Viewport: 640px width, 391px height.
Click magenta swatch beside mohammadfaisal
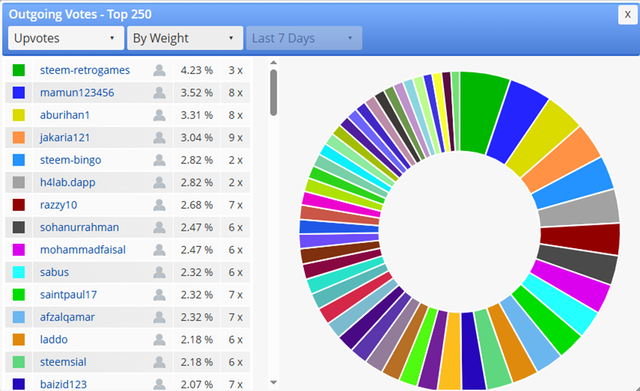[x=19, y=250]
